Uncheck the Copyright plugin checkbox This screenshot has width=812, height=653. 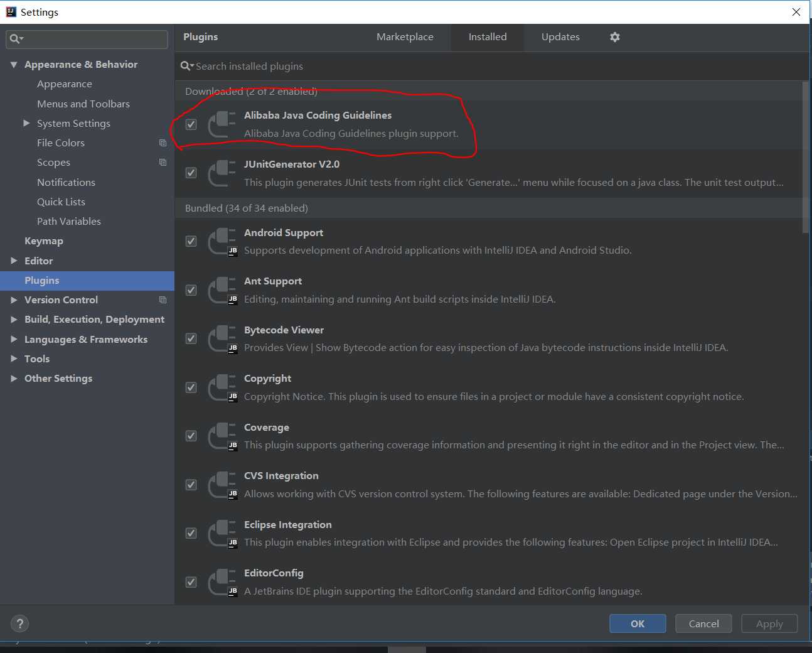click(191, 387)
